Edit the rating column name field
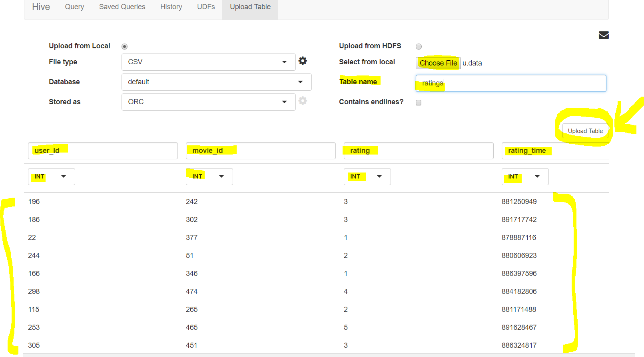This screenshot has height=357, width=644. (419, 151)
